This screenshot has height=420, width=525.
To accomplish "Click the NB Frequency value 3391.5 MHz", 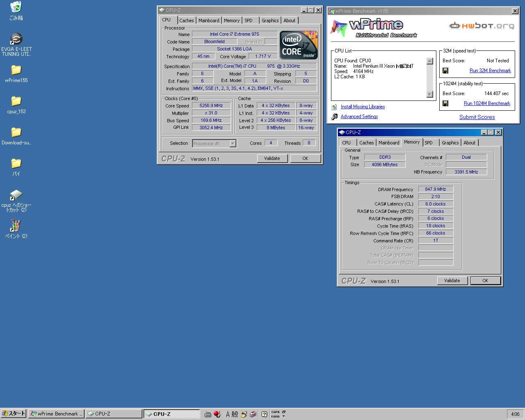I will (x=466, y=172).
